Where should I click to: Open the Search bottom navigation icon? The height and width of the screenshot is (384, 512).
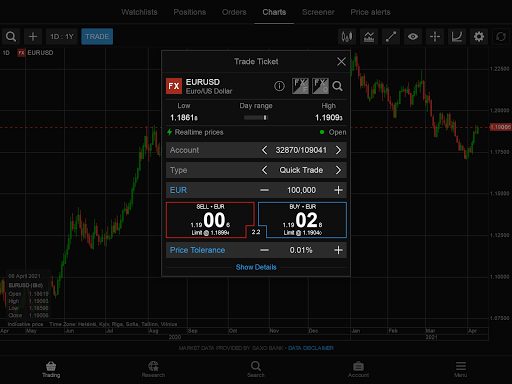point(256,369)
